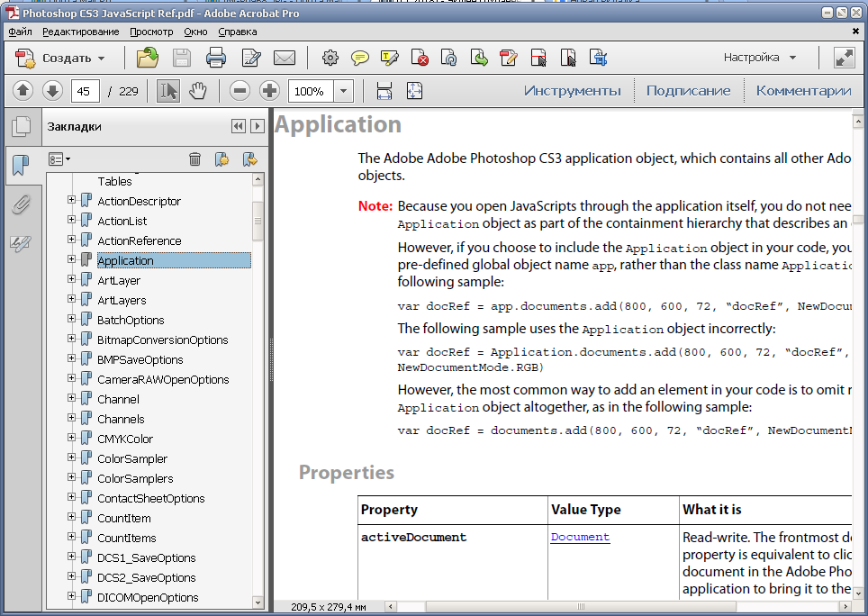Viewport: 868px width, 616px height.
Task: Select the DICOMOpenOptions bookmark
Action: coord(148,598)
